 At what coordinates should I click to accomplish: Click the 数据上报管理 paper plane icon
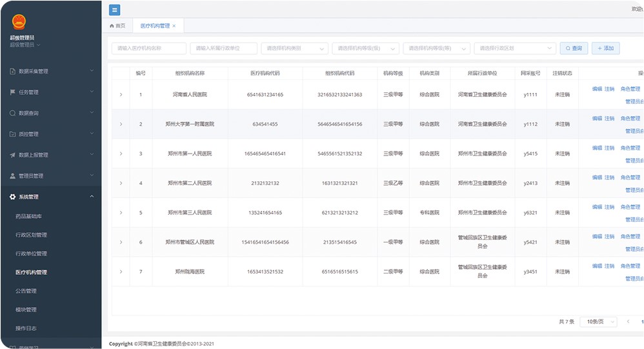pos(12,155)
